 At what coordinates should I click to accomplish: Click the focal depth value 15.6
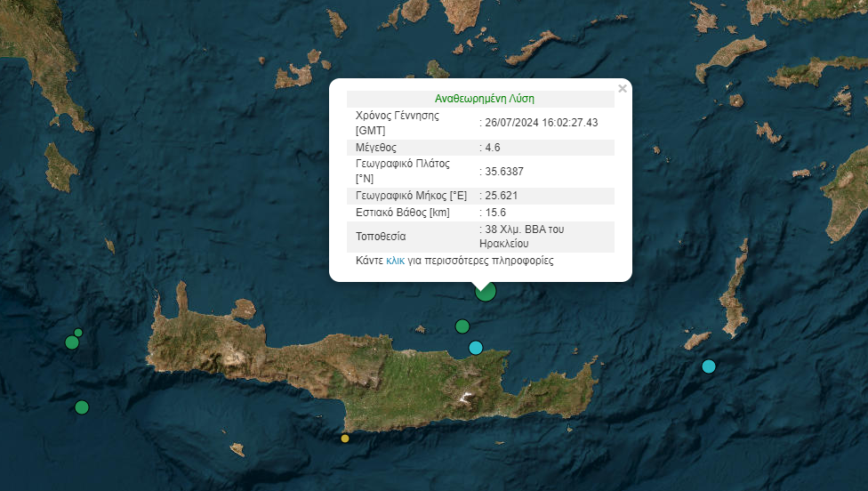(x=495, y=213)
